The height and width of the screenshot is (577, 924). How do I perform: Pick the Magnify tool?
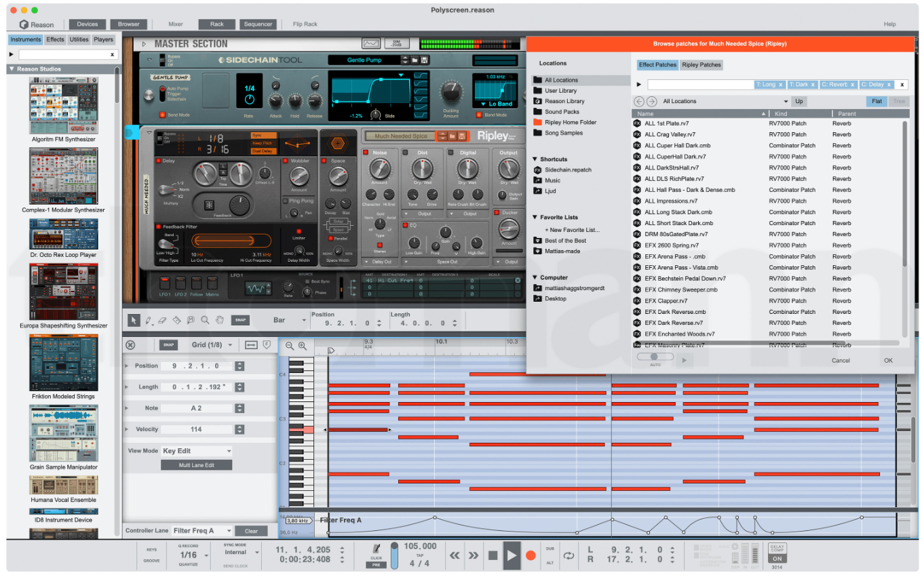click(206, 320)
